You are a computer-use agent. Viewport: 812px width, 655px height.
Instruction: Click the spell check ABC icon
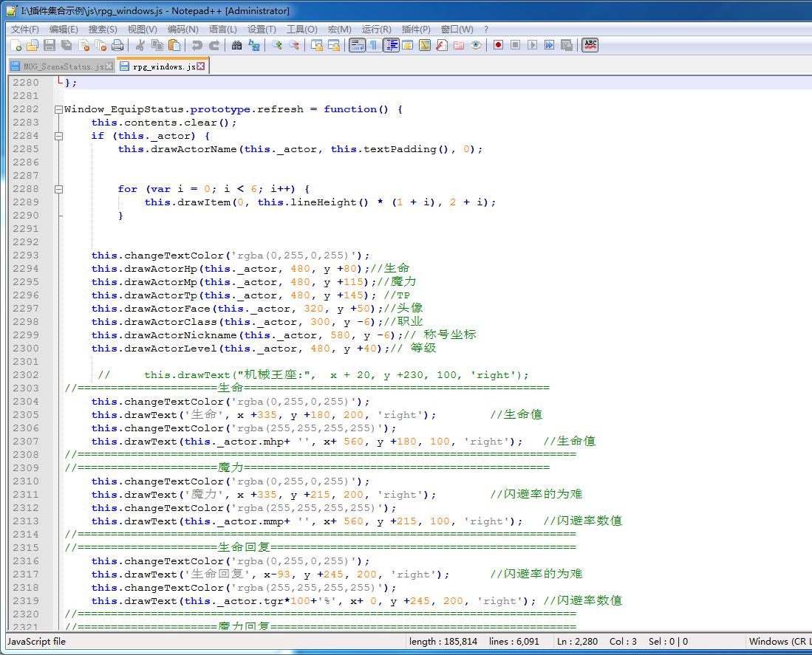tap(590, 45)
